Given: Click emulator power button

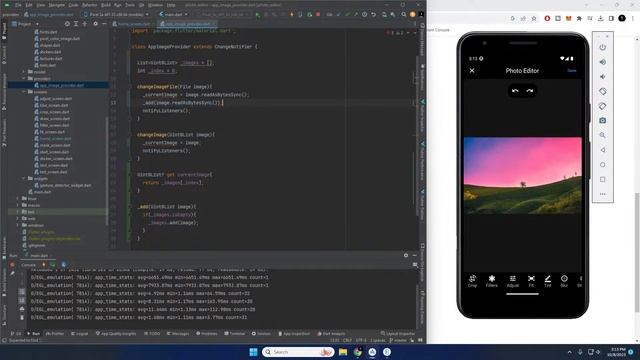Looking at the screenshot, I should tap(602, 47).
